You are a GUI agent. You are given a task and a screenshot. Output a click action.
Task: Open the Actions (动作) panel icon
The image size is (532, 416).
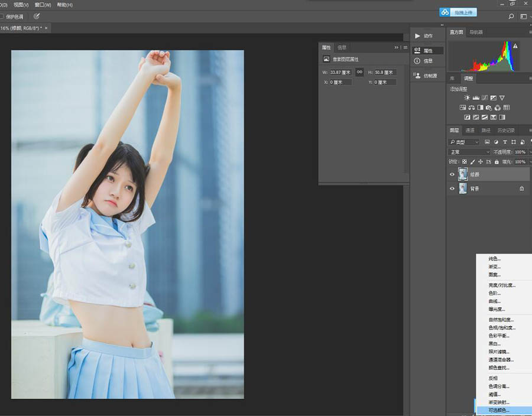(418, 36)
